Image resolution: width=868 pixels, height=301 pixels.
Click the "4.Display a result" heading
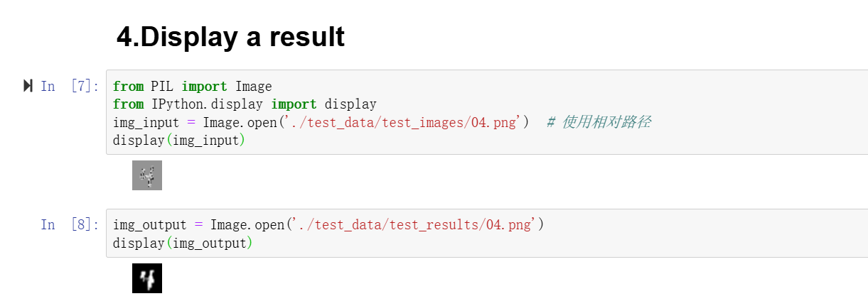click(x=230, y=37)
